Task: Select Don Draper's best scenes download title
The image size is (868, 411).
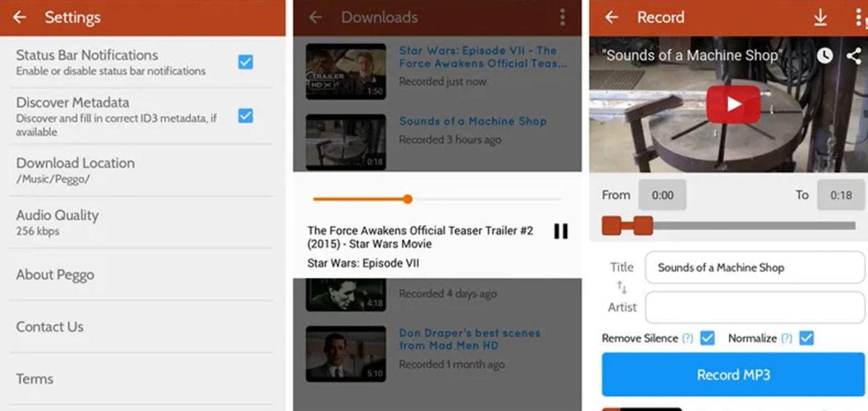Action: pos(470,339)
